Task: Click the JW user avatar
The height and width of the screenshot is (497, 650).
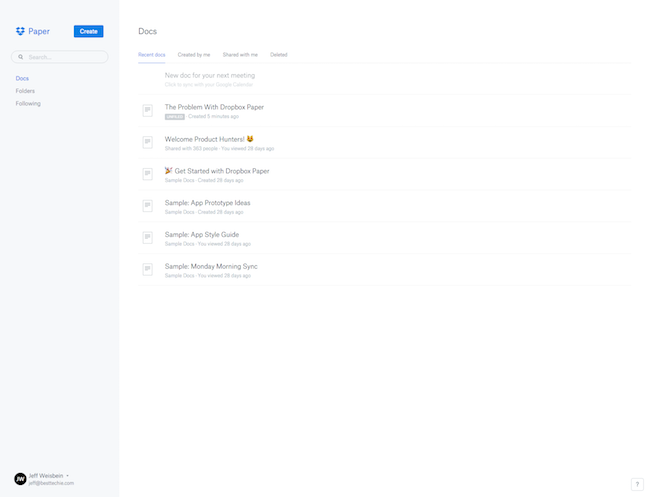Action: (20, 479)
